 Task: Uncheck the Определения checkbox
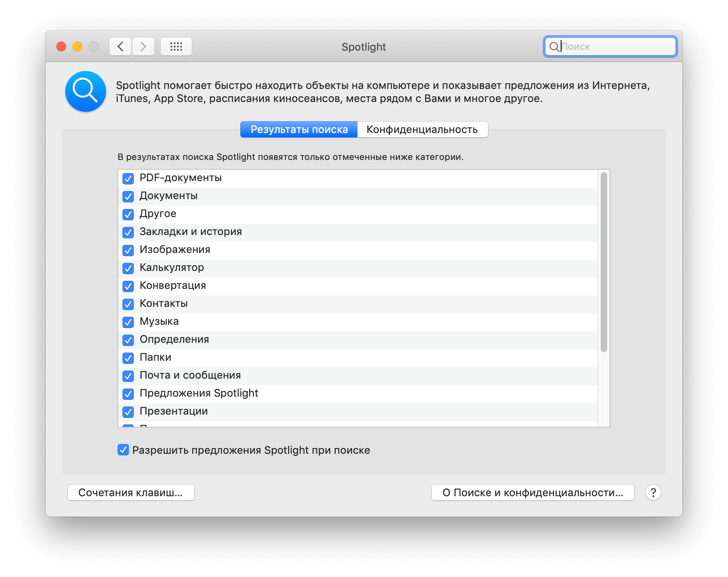[x=128, y=340]
